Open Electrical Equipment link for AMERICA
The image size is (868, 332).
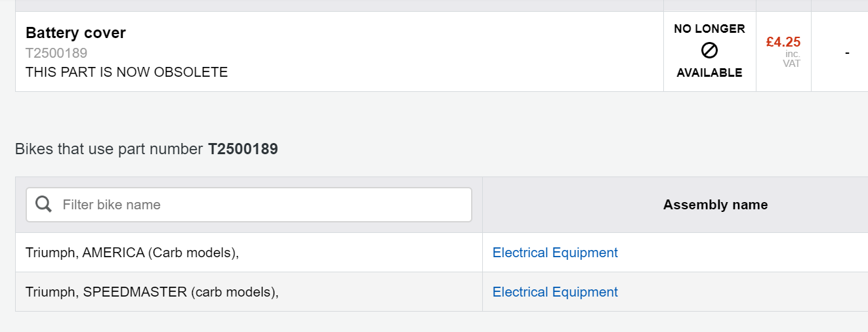point(555,253)
